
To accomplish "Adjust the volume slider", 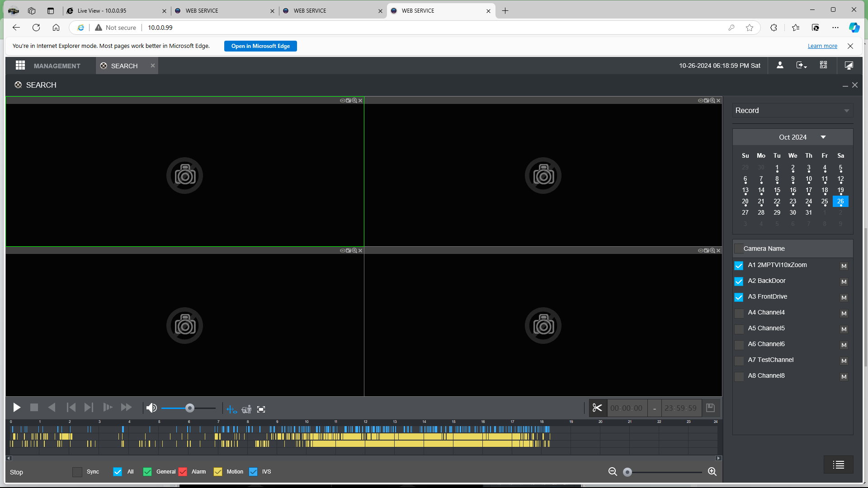I will point(189,408).
